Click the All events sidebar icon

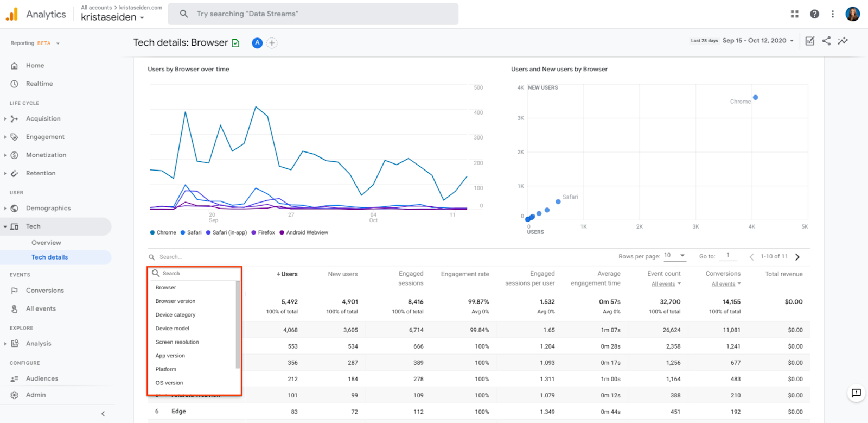15,309
